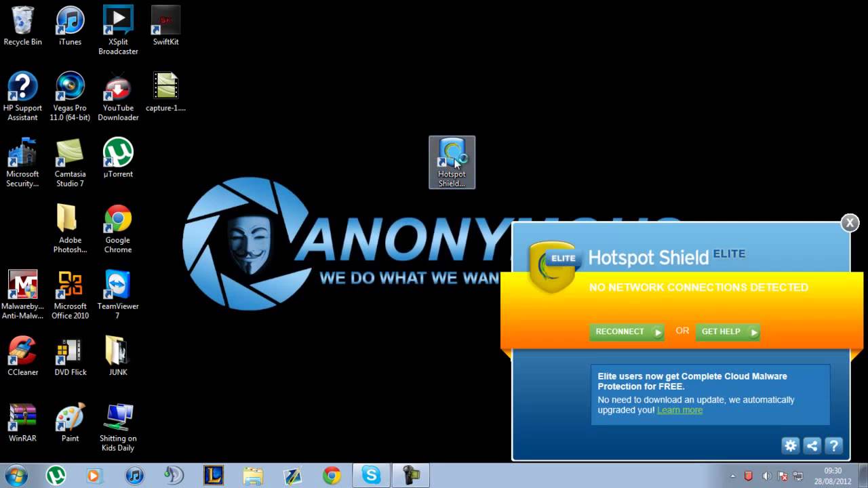Select the iTunes desktop shortcut
Viewport: 868px width, 488px height.
click(x=70, y=26)
